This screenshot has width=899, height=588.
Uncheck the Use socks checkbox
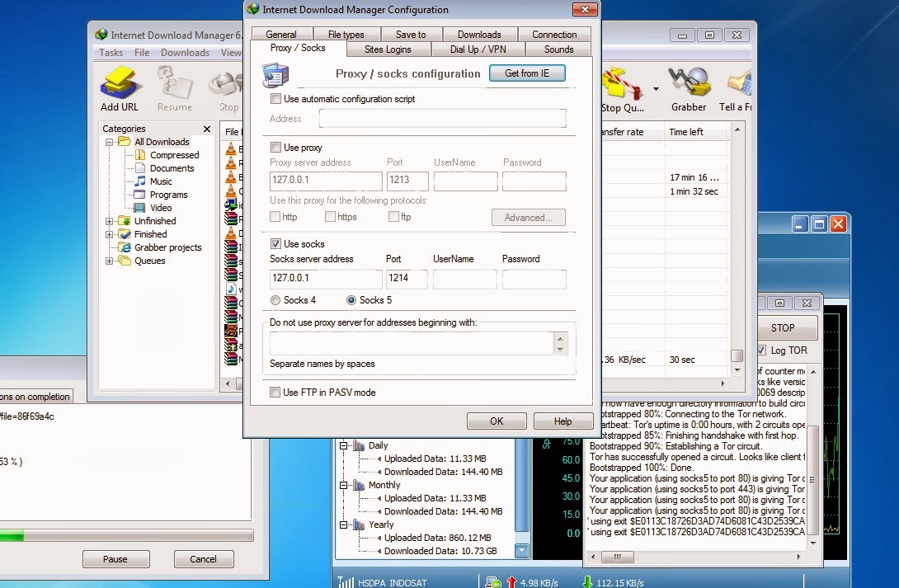coord(275,243)
